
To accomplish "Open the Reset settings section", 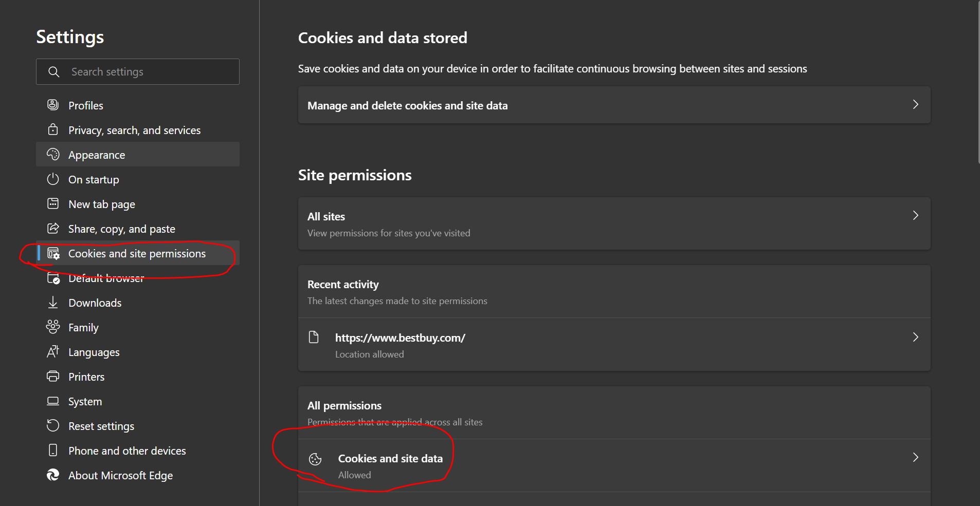I will [x=101, y=426].
